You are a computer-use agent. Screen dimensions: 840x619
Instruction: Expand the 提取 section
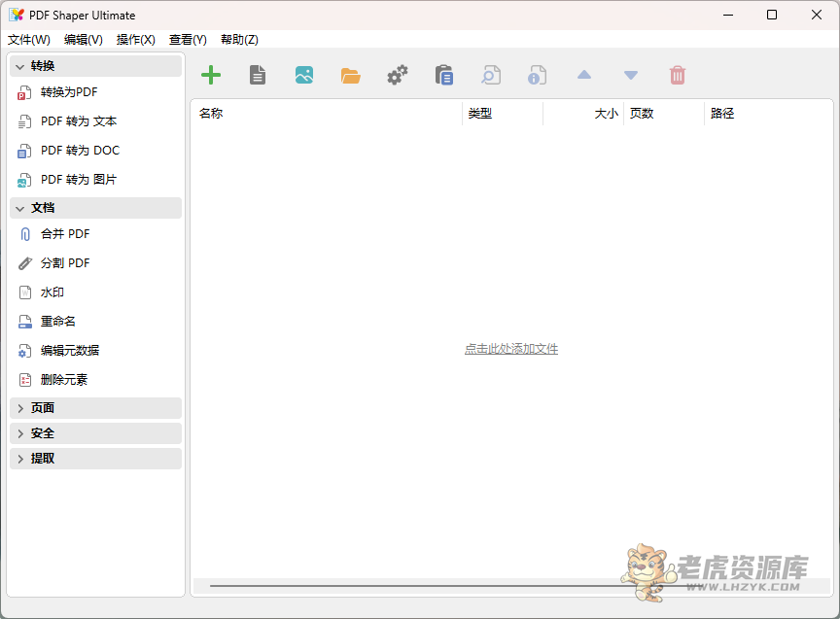[x=95, y=459]
